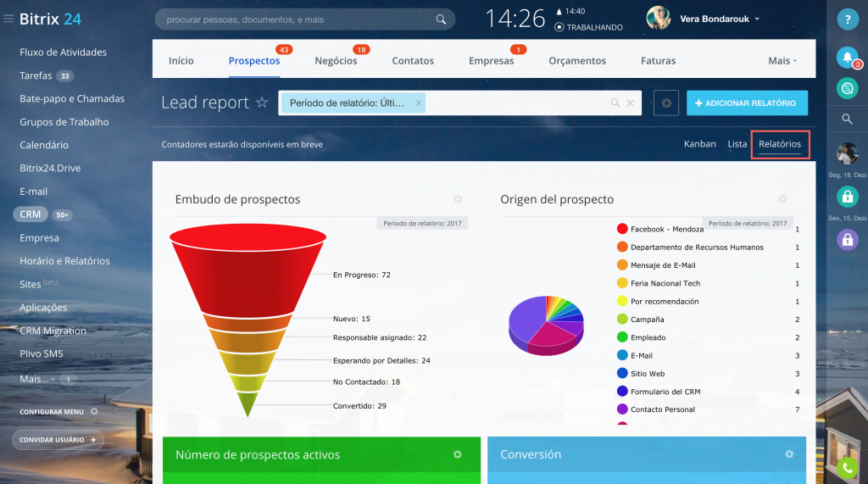This screenshot has height=484, width=868.
Task: Switch to the Negócios tab
Action: (x=336, y=61)
